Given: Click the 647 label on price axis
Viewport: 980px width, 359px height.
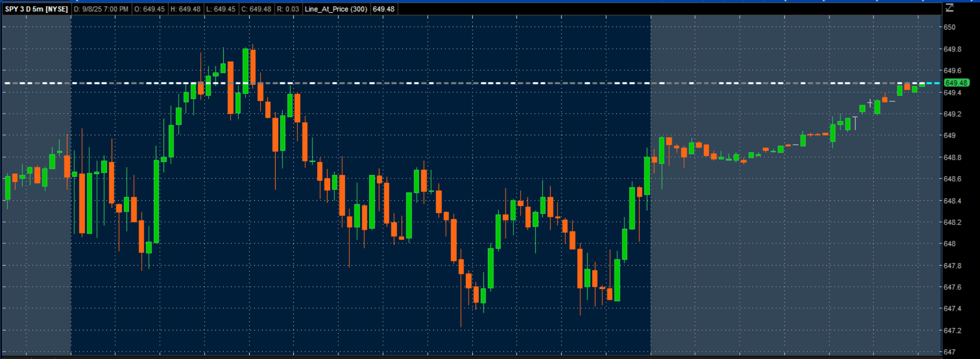Looking at the screenshot, I should pyautogui.click(x=949, y=352).
